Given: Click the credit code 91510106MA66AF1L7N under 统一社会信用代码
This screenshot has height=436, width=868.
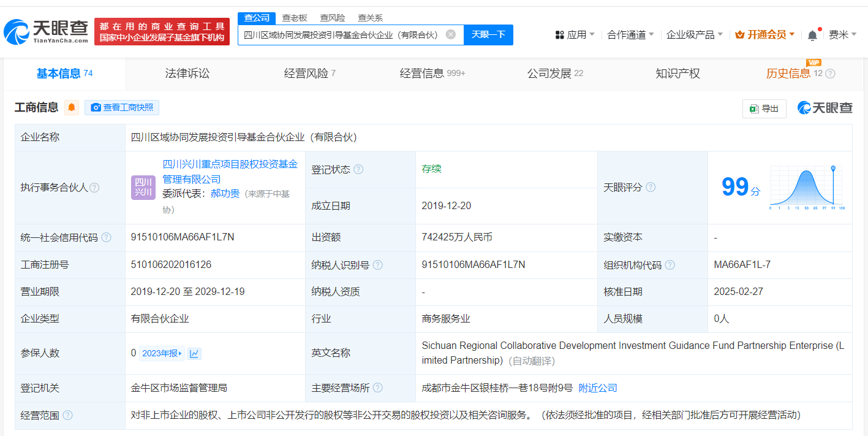Looking at the screenshot, I should click(183, 237).
